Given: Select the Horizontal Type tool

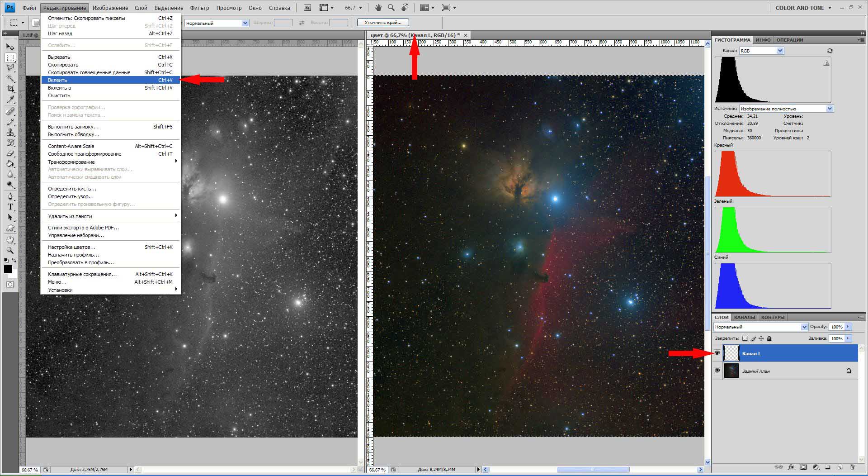Looking at the screenshot, I should (10, 207).
